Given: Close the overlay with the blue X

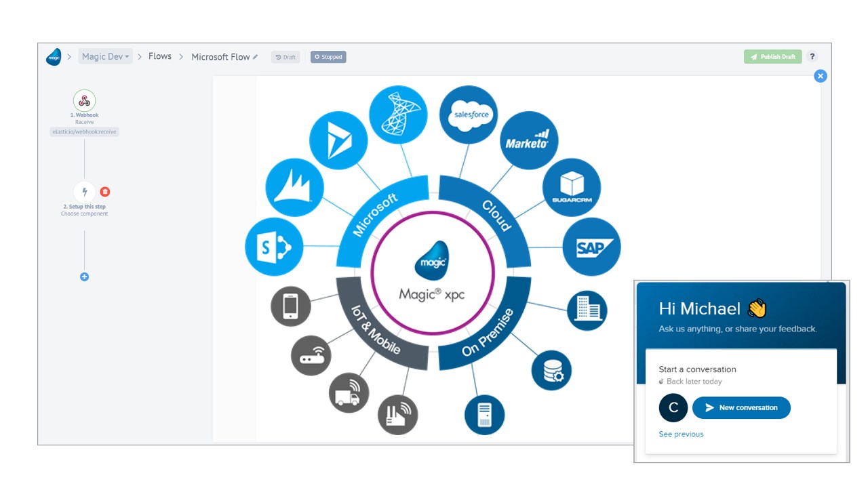Looking at the screenshot, I should 821,76.
